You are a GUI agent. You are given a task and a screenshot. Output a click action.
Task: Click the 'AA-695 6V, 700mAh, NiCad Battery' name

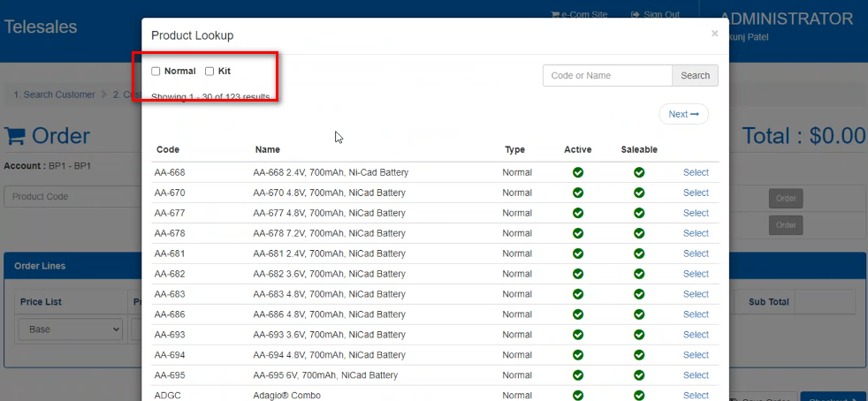tap(325, 375)
